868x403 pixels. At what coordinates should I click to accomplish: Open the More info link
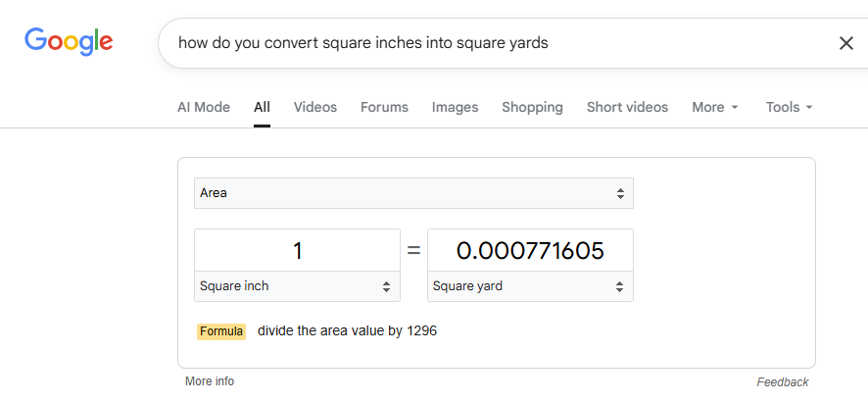[210, 381]
